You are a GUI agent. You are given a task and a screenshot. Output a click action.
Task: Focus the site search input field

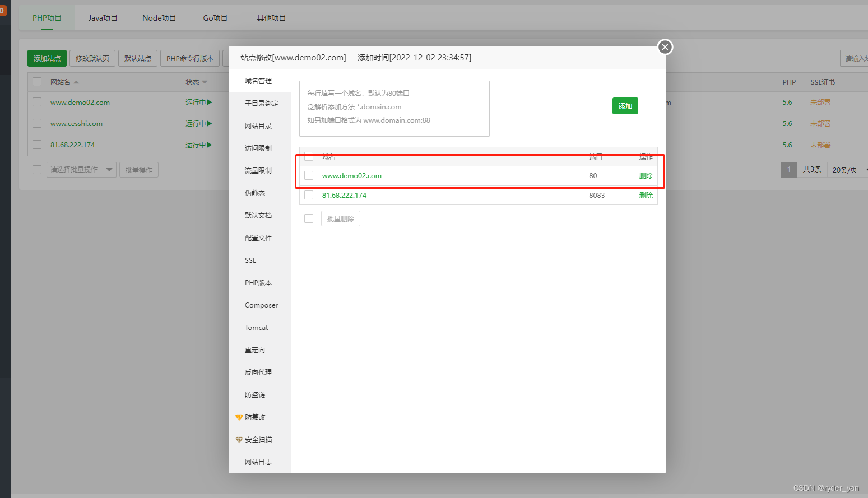pyautogui.click(x=854, y=58)
